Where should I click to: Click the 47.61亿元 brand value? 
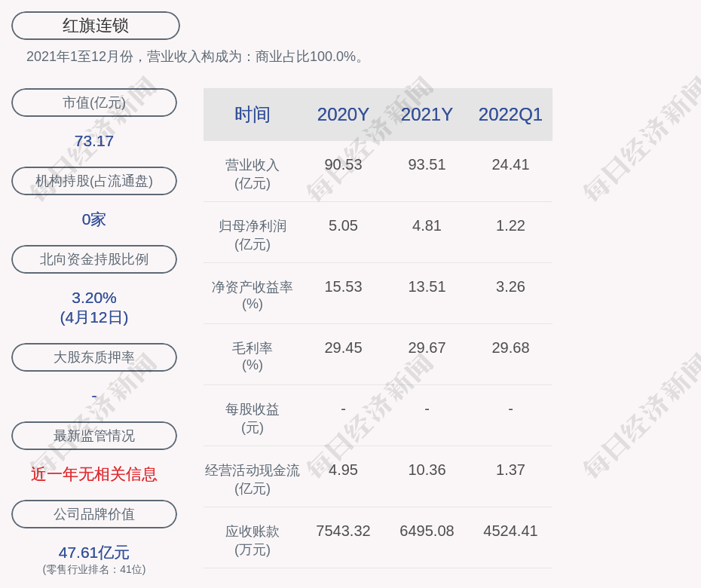pyautogui.click(x=94, y=553)
